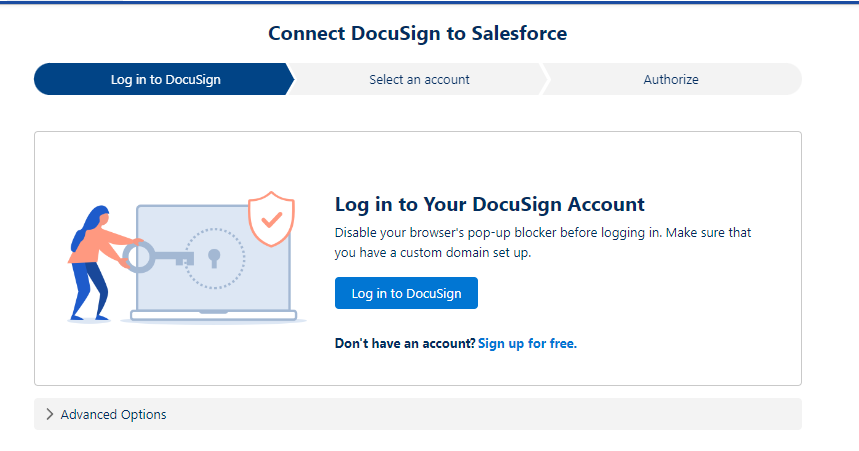Select the 'Log in to DocuSign' progress step
Image resolution: width=859 pixels, height=451 pixels.
pos(165,79)
